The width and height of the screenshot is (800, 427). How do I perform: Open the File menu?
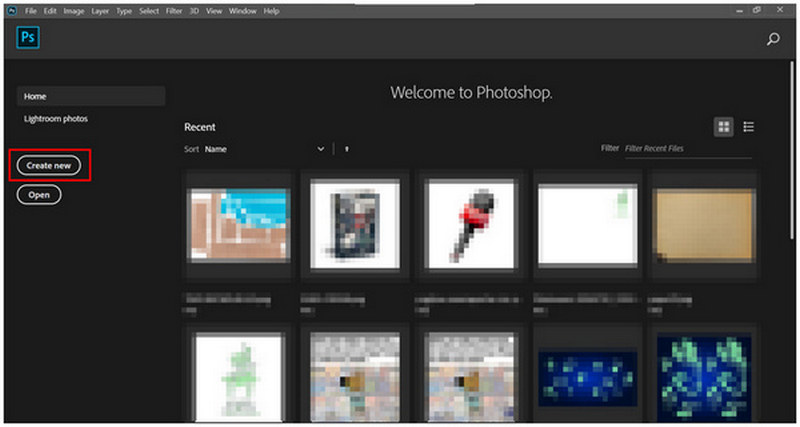point(31,11)
